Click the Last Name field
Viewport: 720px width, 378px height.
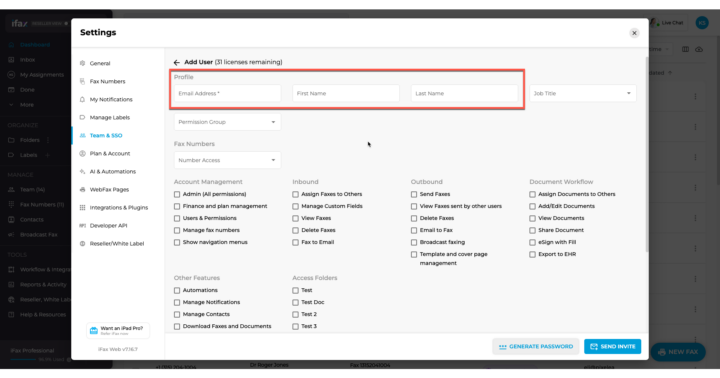point(464,93)
